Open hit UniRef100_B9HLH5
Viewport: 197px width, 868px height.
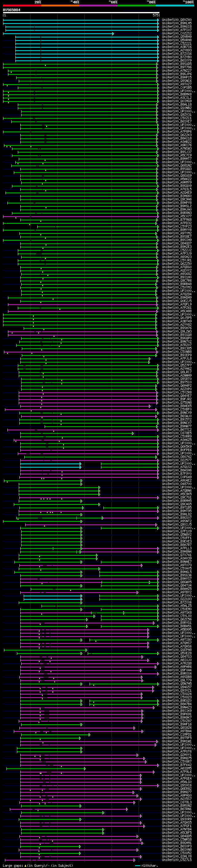177,23
